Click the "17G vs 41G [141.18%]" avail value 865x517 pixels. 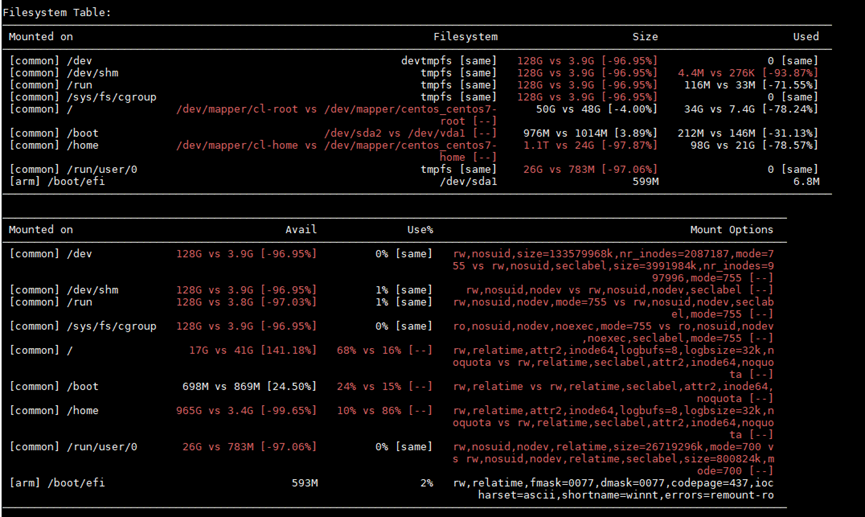(x=252, y=350)
